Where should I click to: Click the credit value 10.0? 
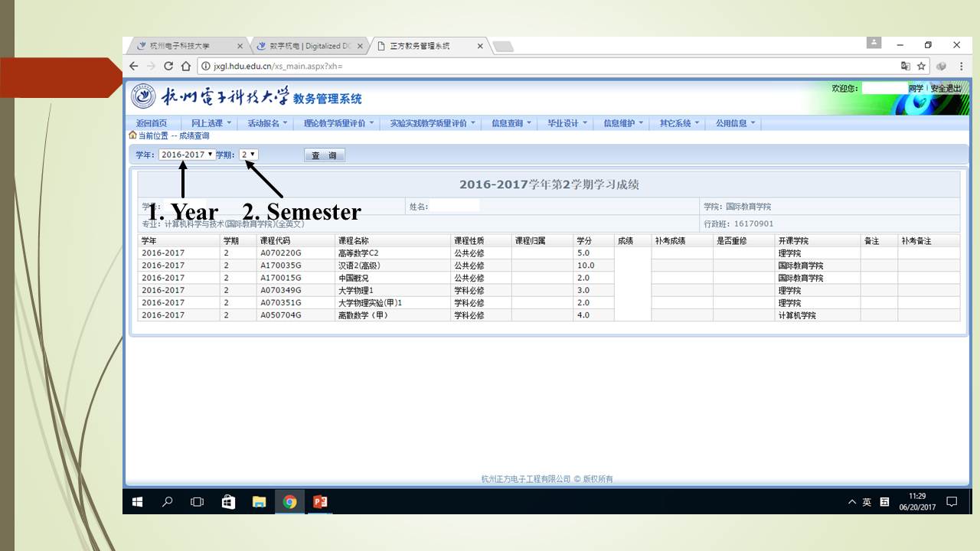point(586,266)
